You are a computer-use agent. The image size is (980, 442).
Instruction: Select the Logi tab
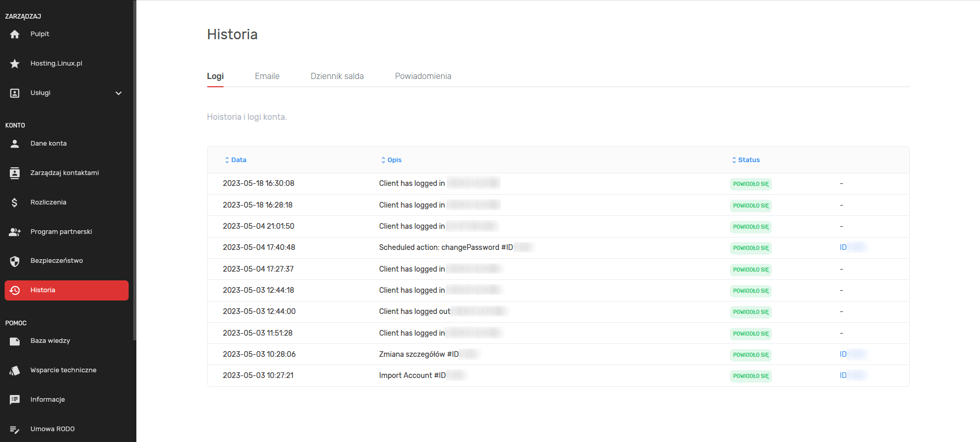click(215, 76)
